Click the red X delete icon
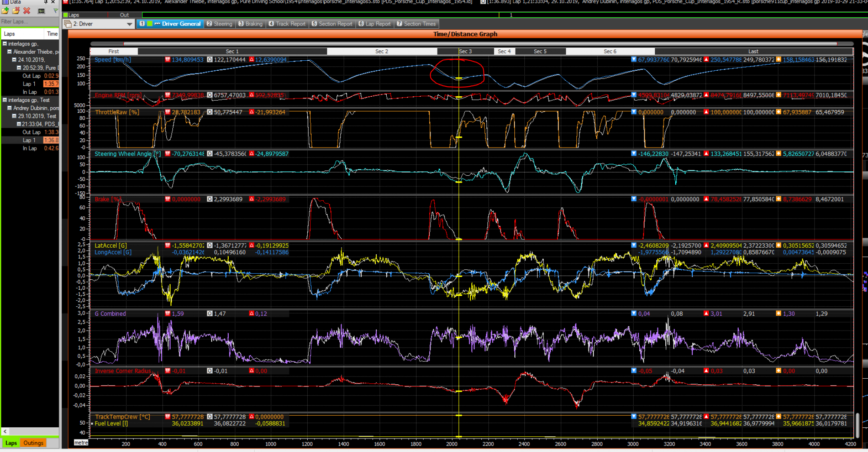This screenshot has width=868, height=452. point(27,10)
